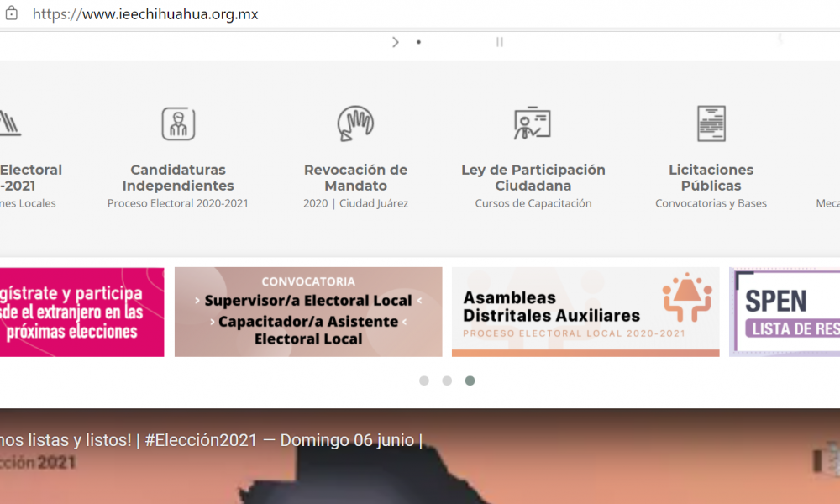
Task: Click the #Elección2021 video title
Action: point(212,440)
